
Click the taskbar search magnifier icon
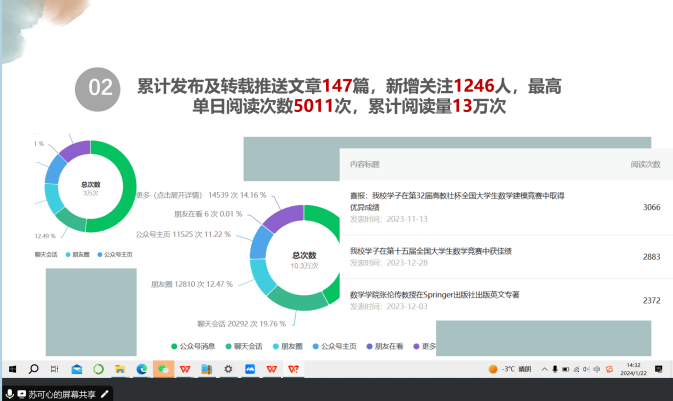pyautogui.click(x=33, y=369)
